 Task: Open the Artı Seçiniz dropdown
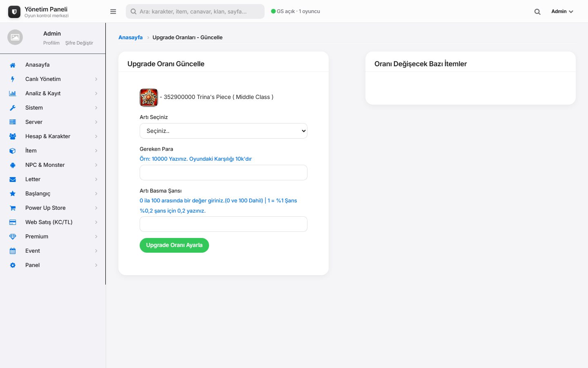[223, 131]
